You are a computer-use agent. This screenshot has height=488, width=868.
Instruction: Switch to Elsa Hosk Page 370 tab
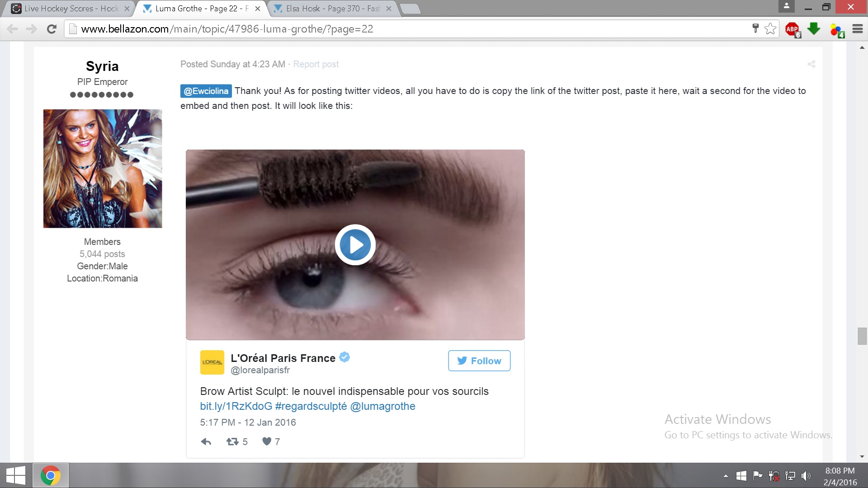tap(332, 9)
